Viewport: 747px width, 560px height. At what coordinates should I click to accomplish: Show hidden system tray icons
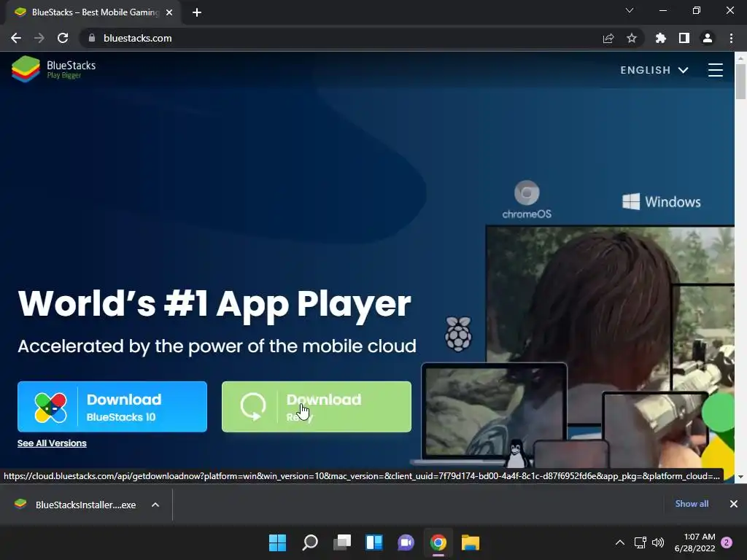click(x=620, y=542)
